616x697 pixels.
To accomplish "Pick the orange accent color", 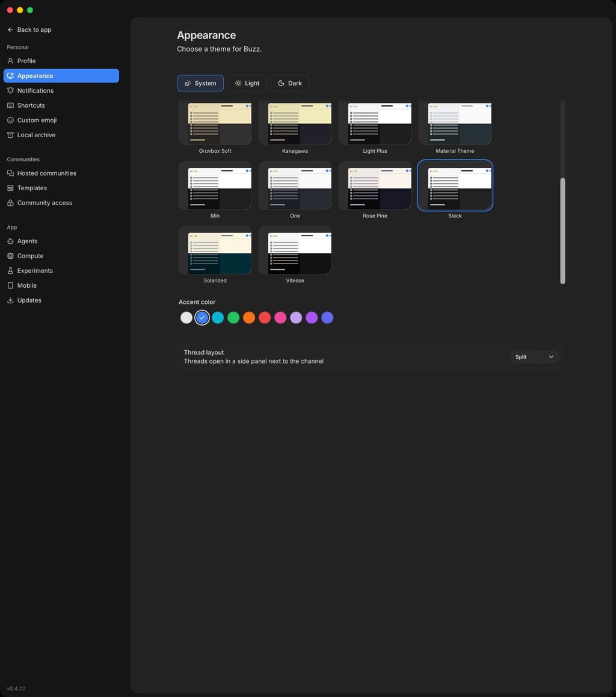I will 249,317.
